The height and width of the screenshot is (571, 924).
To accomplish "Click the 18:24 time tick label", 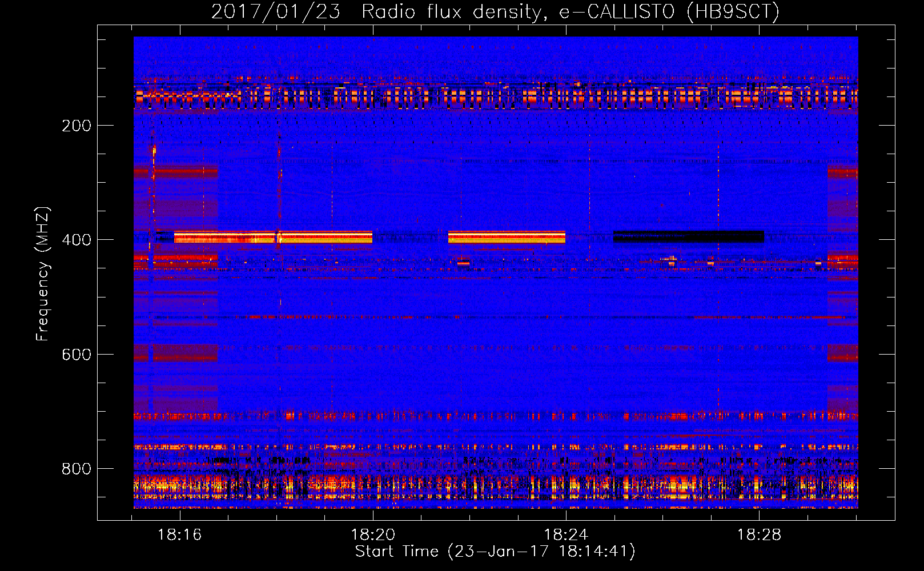I will pos(566,535).
